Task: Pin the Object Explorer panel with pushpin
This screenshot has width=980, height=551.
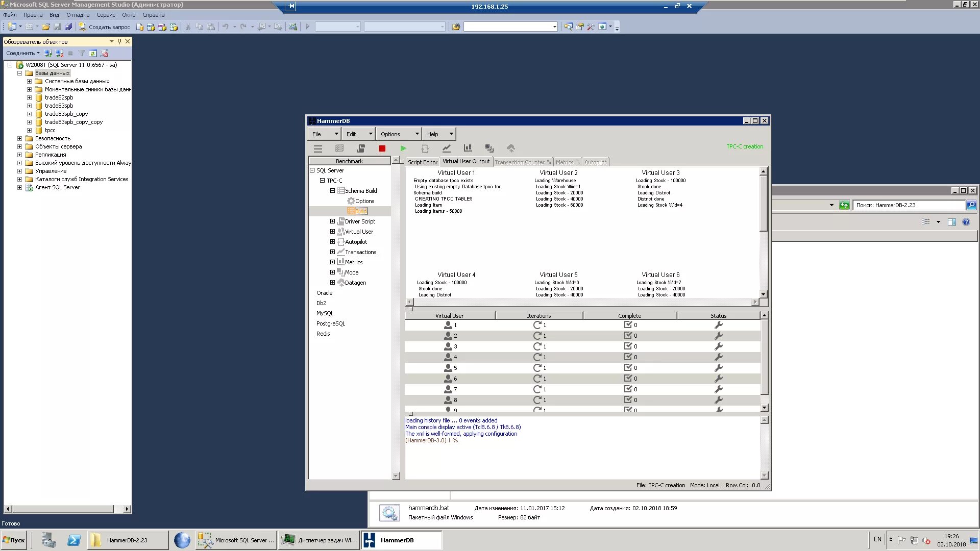Action: point(120,41)
